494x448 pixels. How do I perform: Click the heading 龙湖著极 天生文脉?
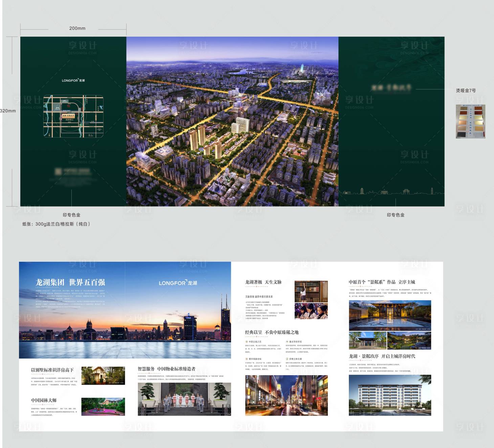(x=264, y=282)
